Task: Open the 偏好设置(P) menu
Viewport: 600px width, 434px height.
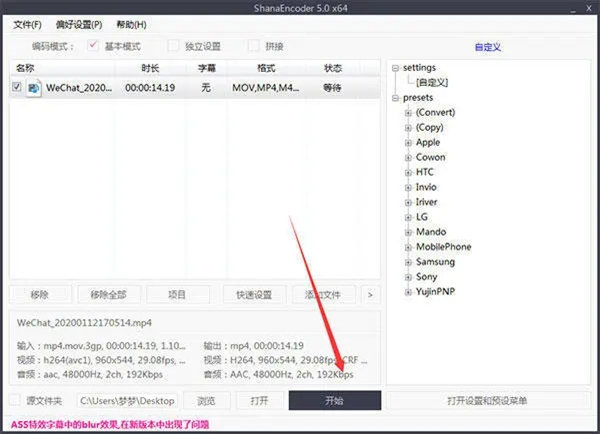Action: pos(80,24)
